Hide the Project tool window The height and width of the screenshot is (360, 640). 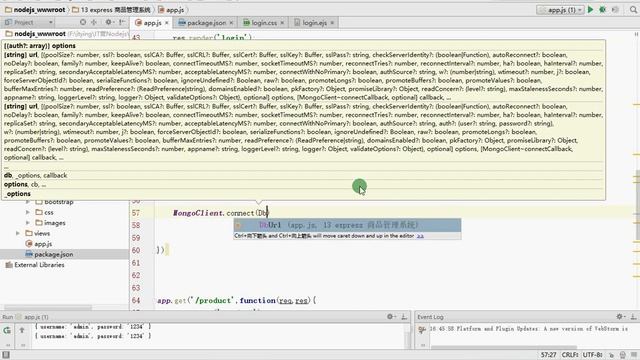click(122, 22)
